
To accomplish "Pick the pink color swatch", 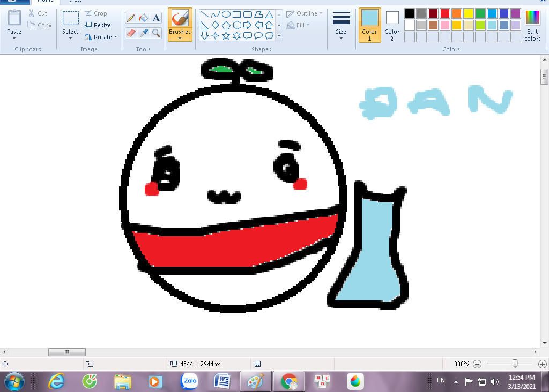I will pyautogui.click(x=445, y=25).
